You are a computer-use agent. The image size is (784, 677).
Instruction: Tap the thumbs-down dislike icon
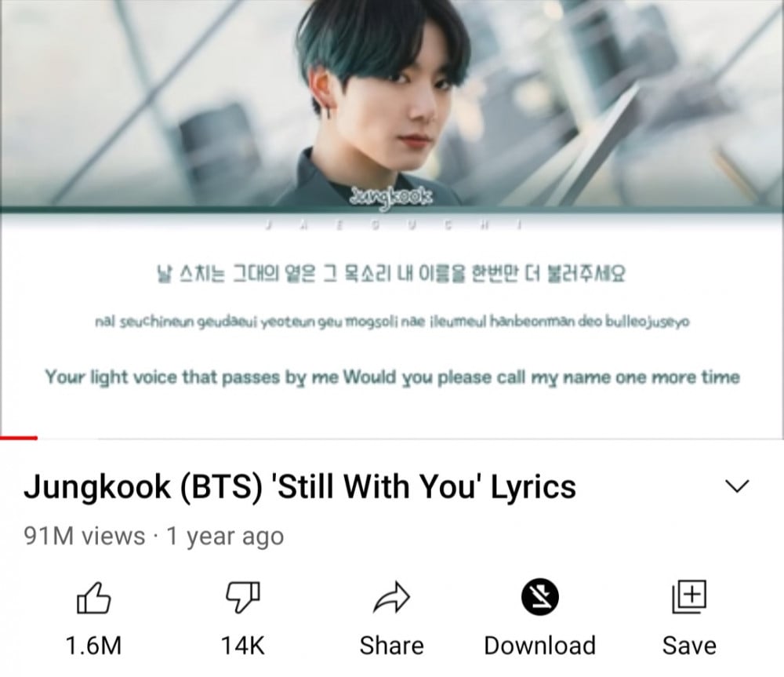coord(243,598)
